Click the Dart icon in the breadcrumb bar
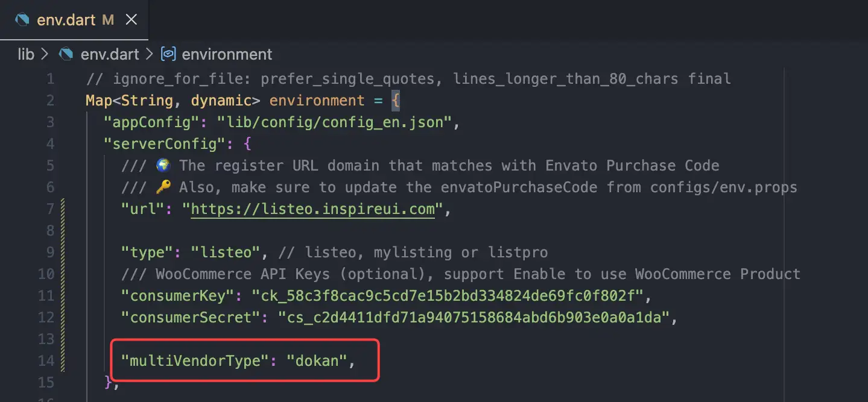This screenshot has width=868, height=402. click(x=66, y=54)
